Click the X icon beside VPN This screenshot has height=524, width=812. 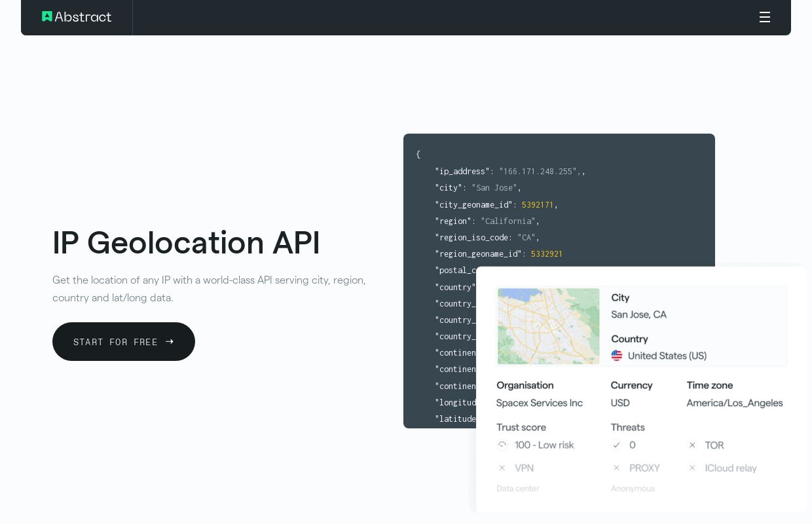[502, 468]
